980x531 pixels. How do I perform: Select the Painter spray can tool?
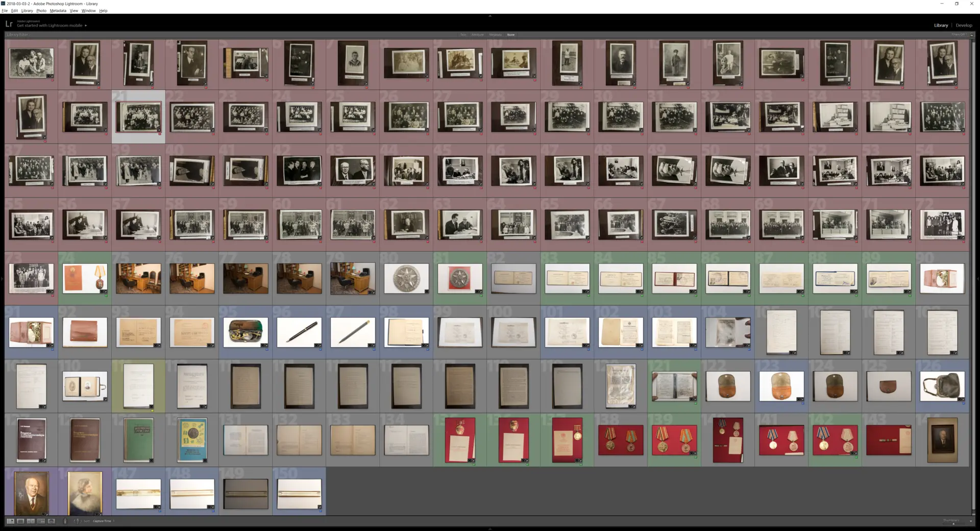coord(65,521)
